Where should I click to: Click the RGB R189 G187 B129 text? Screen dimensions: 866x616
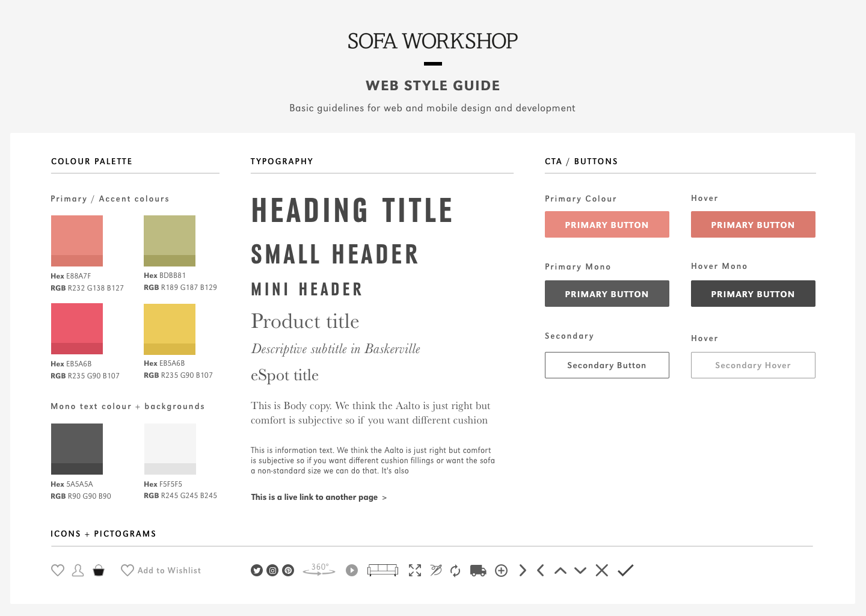click(180, 288)
